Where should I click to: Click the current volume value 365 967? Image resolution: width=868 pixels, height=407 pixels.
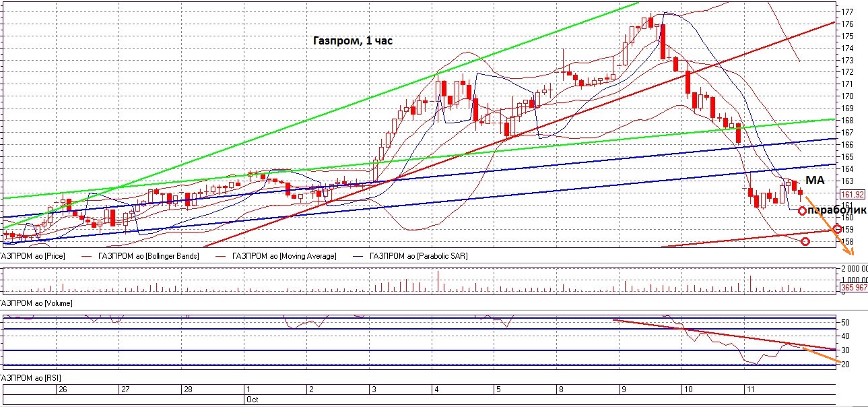[x=853, y=288]
